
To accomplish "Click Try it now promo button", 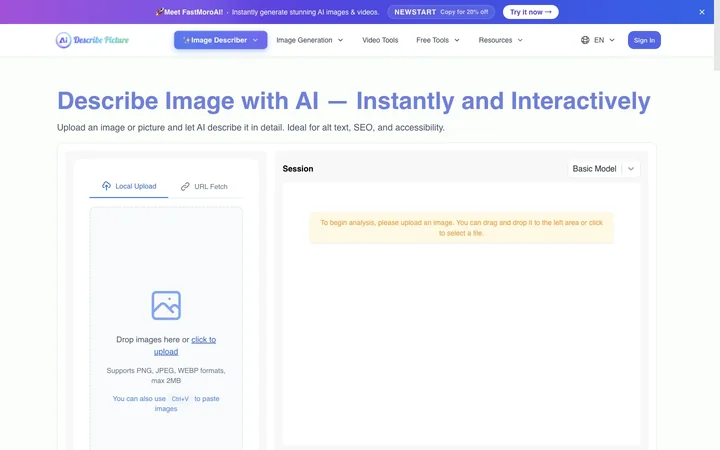I will pyautogui.click(x=530, y=12).
